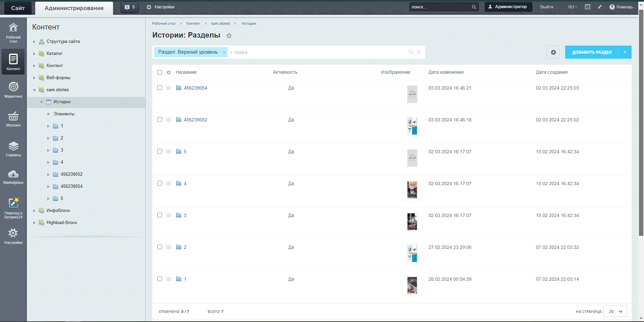Open the 456239052 section link in table
644x322 pixels.
[x=195, y=120]
